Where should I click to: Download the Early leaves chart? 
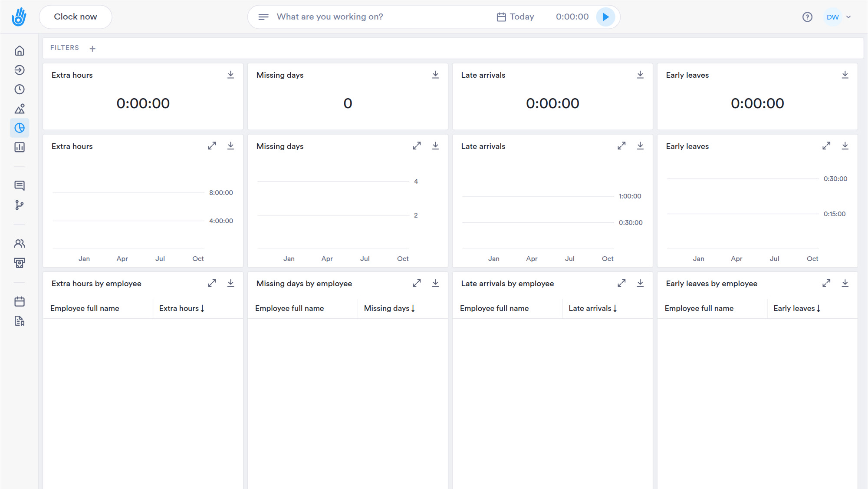pyautogui.click(x=845, y=146)
